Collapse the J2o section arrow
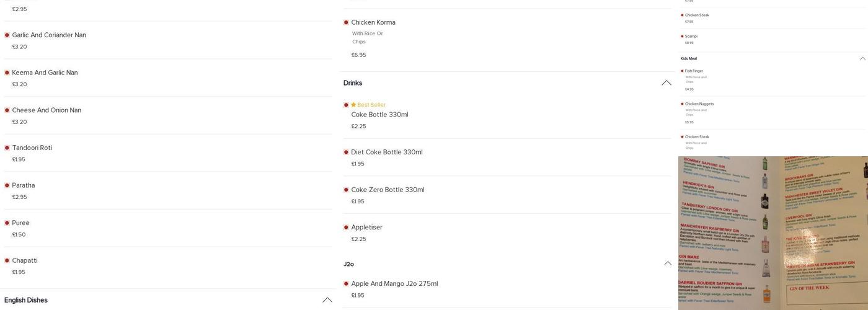Screen dimensions: 868x310 668,263
